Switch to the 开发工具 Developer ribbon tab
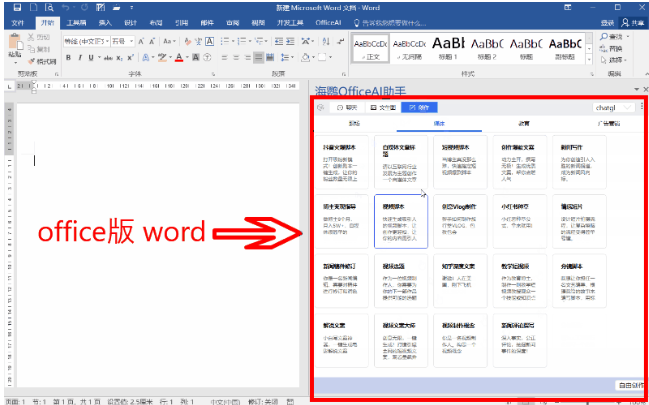 292,23
